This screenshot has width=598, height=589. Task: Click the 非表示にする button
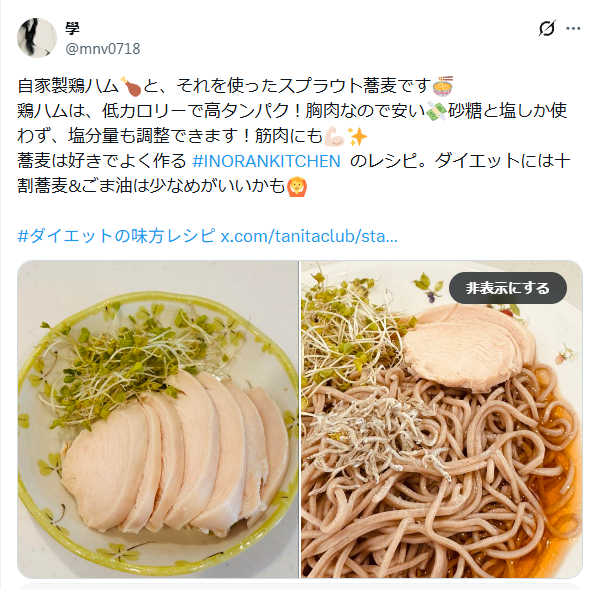(508, 288)
